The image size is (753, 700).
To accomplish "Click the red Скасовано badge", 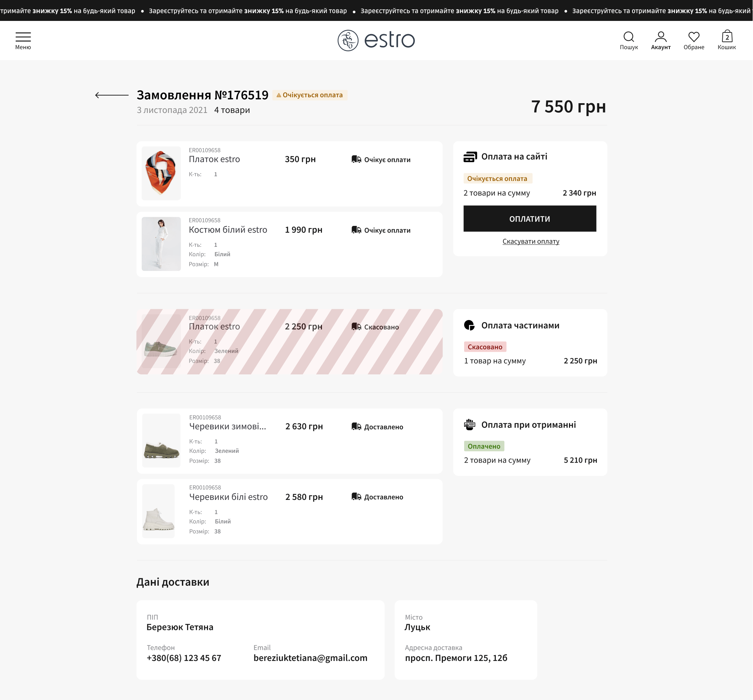I will 485,347.
